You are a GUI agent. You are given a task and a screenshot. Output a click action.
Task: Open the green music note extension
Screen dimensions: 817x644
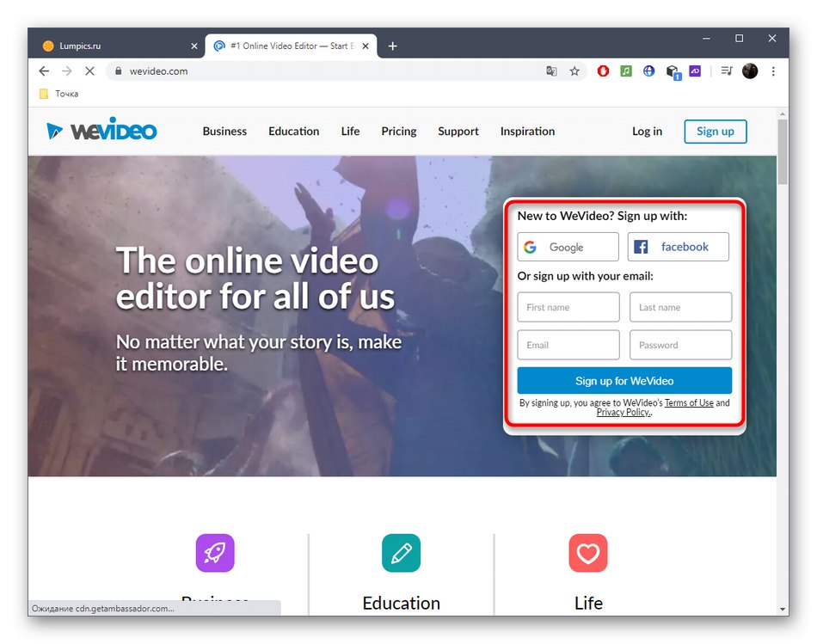point(626,71)
